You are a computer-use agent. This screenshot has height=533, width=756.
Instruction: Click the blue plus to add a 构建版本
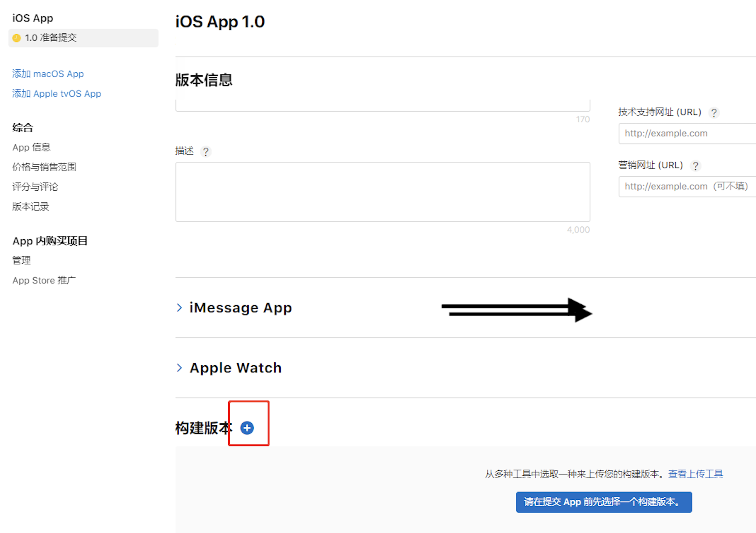tap(247, 427)
